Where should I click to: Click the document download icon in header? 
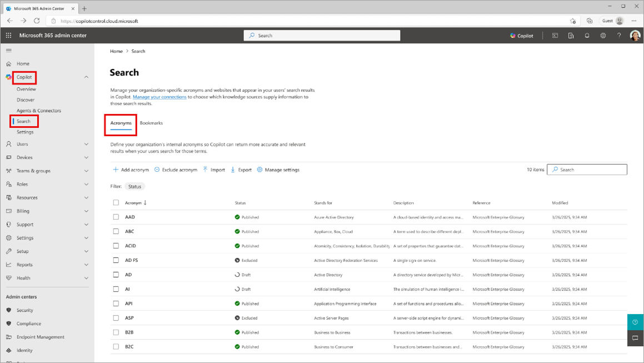point(571,36)
